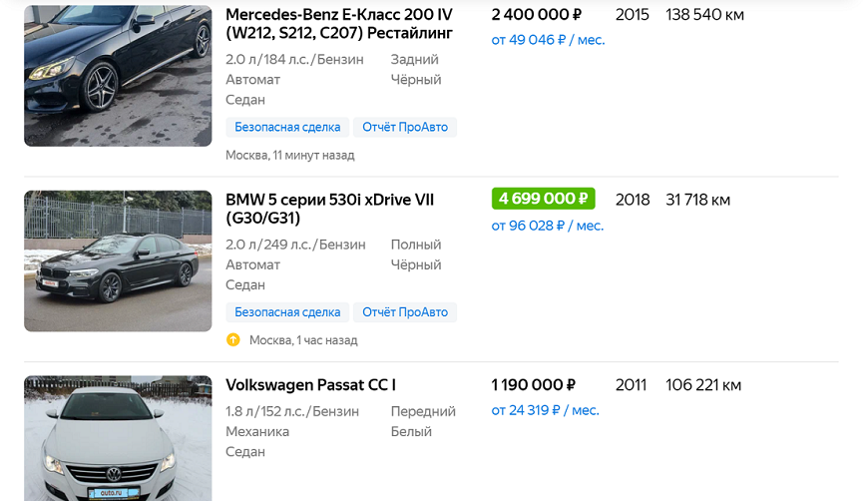This screenshot has width=868, height=501.
Task: Open the Volkswagen Passat CC I listing
Action: point(310,385)
